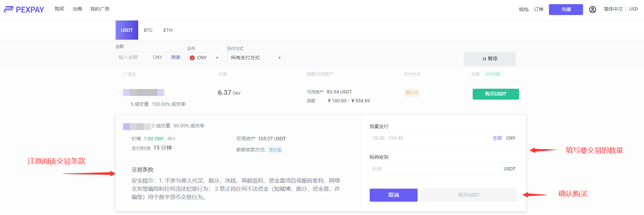Click the pause icon button 暂停
The width and height of the screenshot is (644, 215).
point(489,59)
